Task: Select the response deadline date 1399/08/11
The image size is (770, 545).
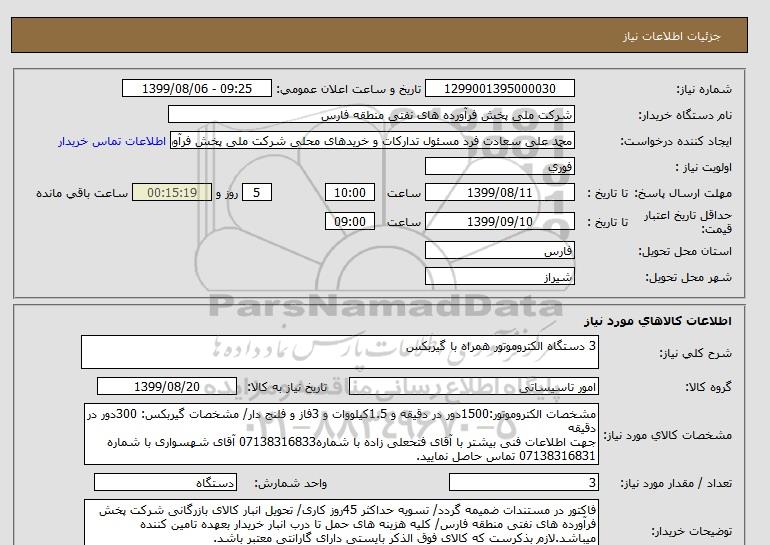Action: tap(499, 192)
